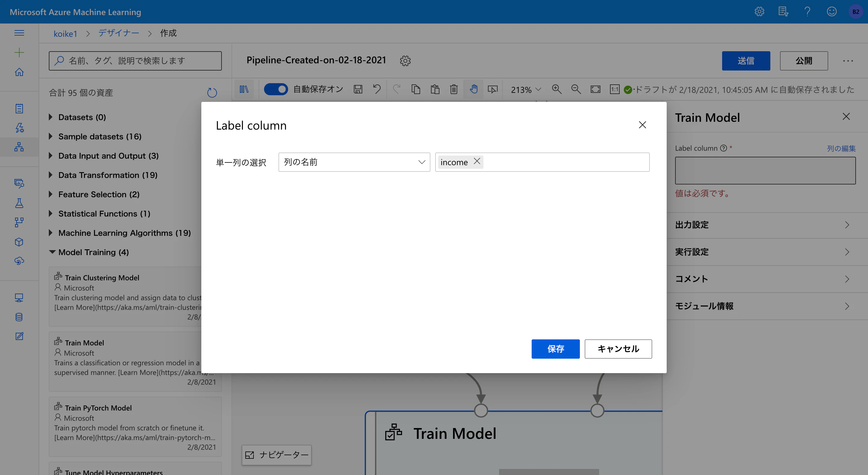The height and width of the screenshot is (475, 868).
Task: Click the asset search box
Action: click(x=135, y=61)
